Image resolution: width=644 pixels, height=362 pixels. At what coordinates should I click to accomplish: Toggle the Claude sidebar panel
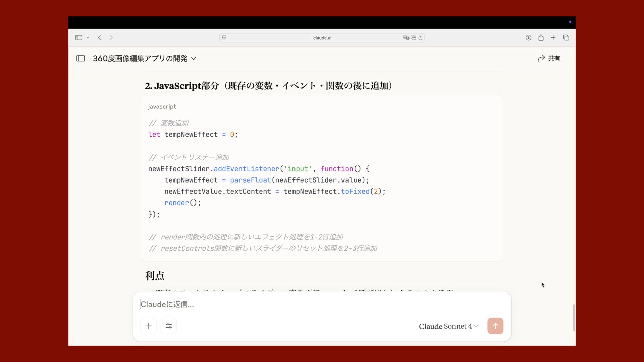[80, 58]
